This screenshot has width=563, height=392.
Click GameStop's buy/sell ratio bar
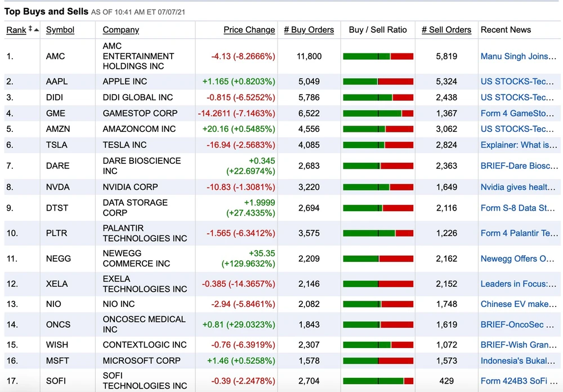point(378,113)
